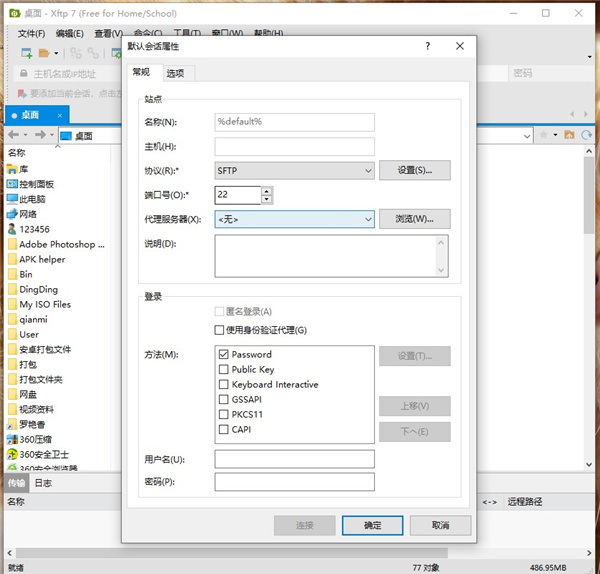Click the favorites star icon
Image resolution: width=600 pixels, height=574 pixels.
(x=543, y=135)
